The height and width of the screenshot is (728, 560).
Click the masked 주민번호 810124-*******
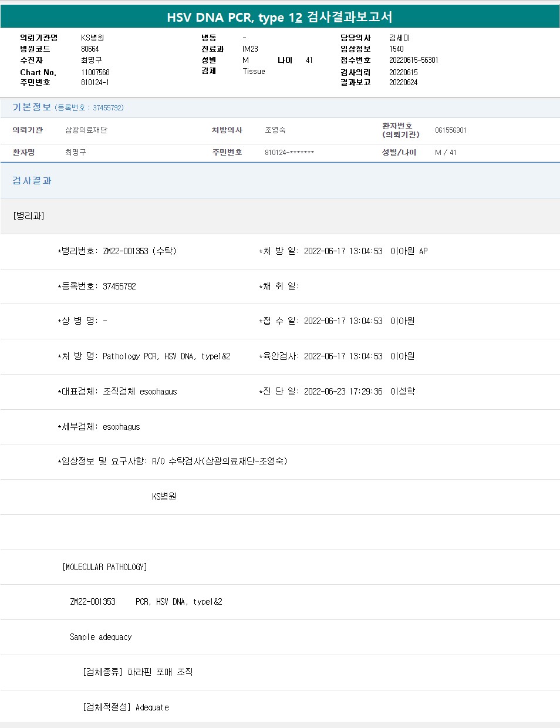[x=289, y=153]
